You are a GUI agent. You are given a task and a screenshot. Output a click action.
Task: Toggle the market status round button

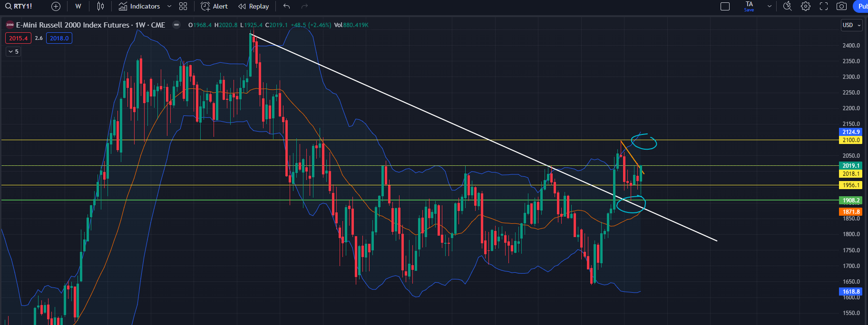pyautogui.click(x=176, y=25)
